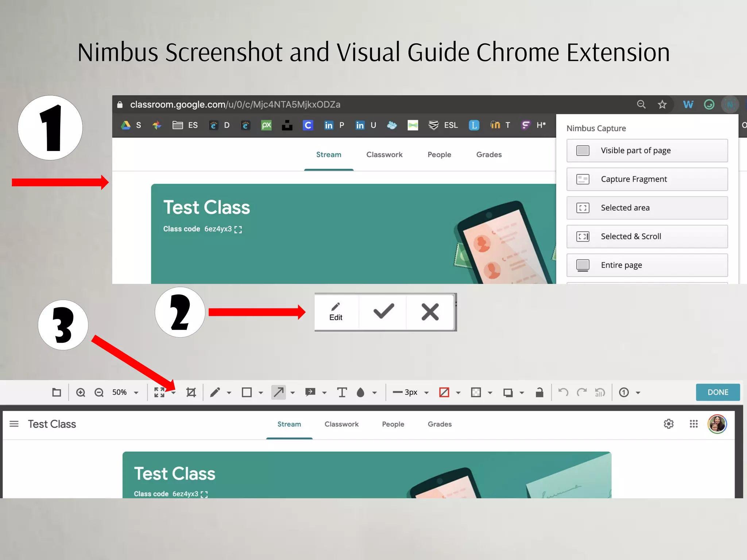Click the undo all icon

[x=600, y=392]
